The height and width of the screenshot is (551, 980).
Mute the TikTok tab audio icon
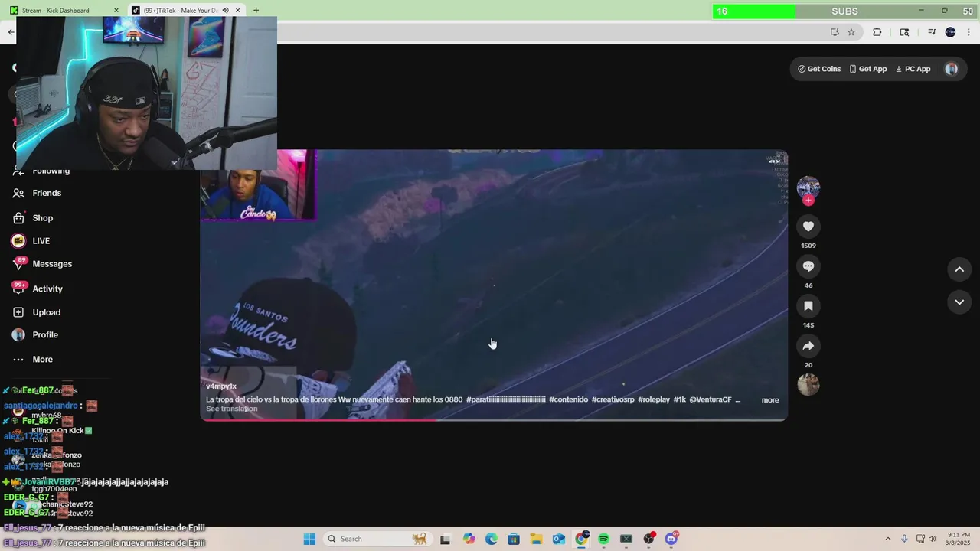pyautogui.click(x=225, y=11)
